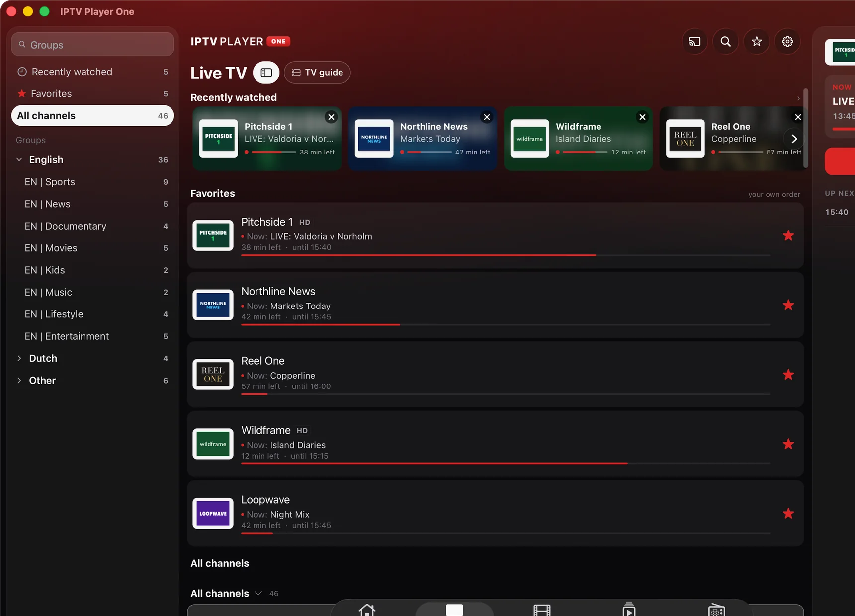This screenshot has height=616, width=855.
Task: Click Pitchside 1 favorites progress bar
Action: click(x=506, y=255)
